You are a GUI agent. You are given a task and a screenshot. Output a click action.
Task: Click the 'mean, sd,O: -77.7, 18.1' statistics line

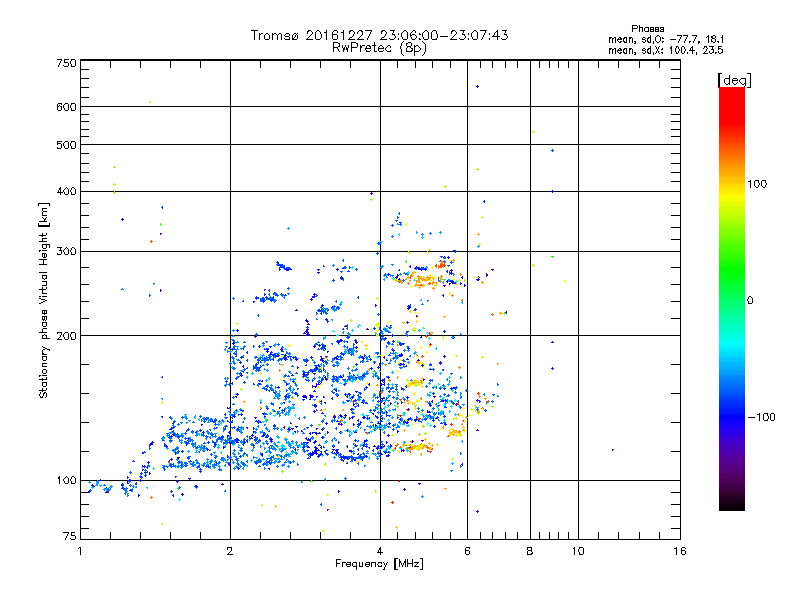coord(666,39)
